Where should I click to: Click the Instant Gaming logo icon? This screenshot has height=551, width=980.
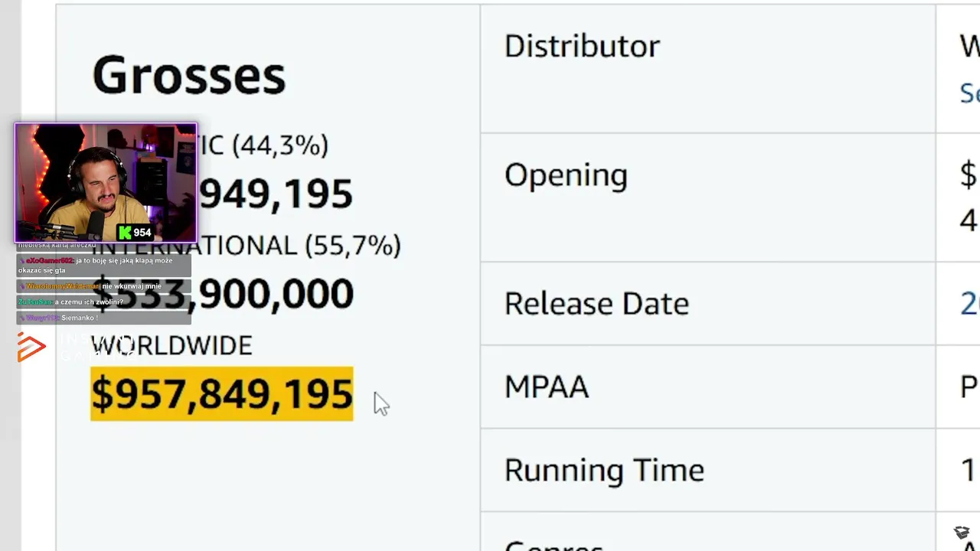31,347
